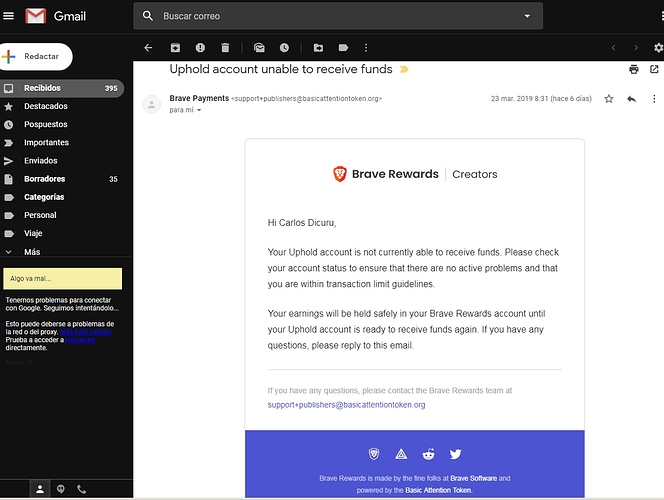The width and height of the screenshot is (664, 500).
Task: Open message More options dots
Action: coord(654,99)
